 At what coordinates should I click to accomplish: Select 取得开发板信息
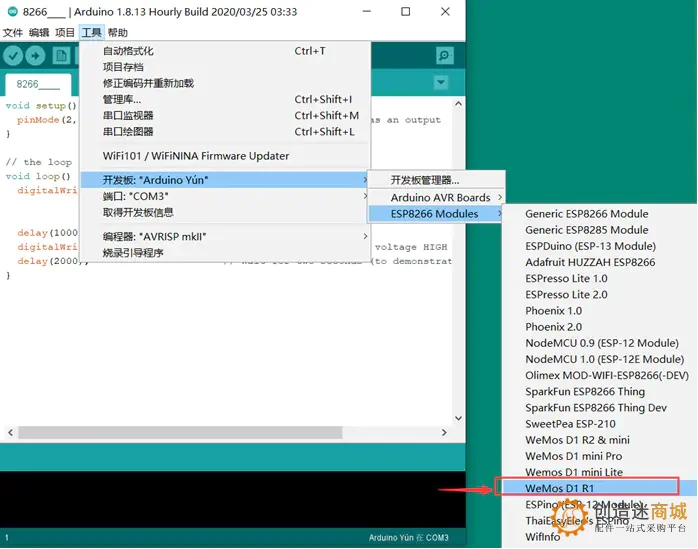(225, 212)
